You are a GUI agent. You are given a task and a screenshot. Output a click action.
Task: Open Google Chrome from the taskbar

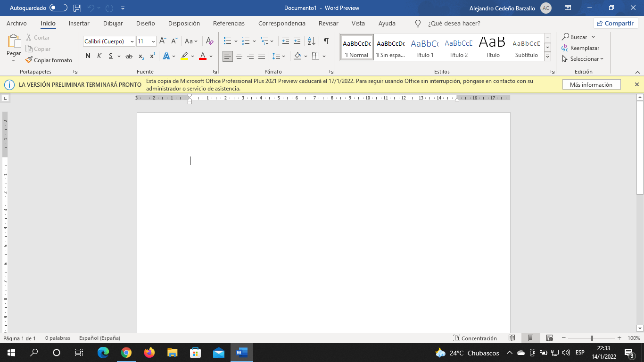(x=126, y=352)
